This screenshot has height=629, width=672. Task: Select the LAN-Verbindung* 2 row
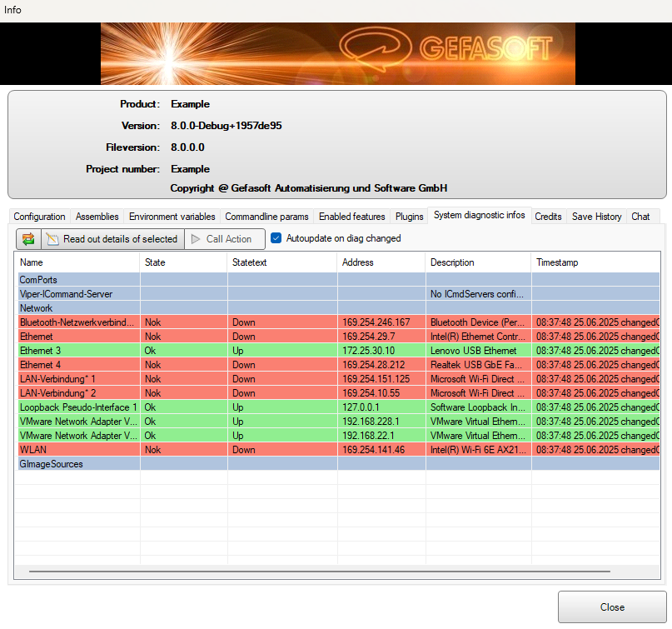339,392
